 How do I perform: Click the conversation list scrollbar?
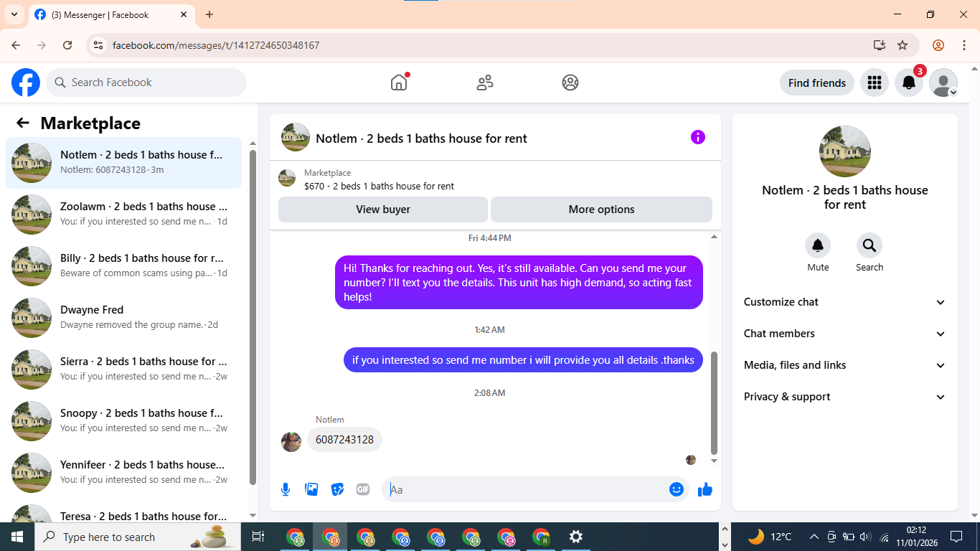[253, 317]
